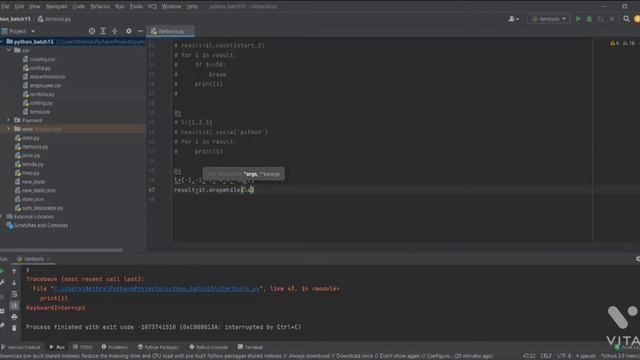
Task: Open the Edit menu
Action: [19, 7]
